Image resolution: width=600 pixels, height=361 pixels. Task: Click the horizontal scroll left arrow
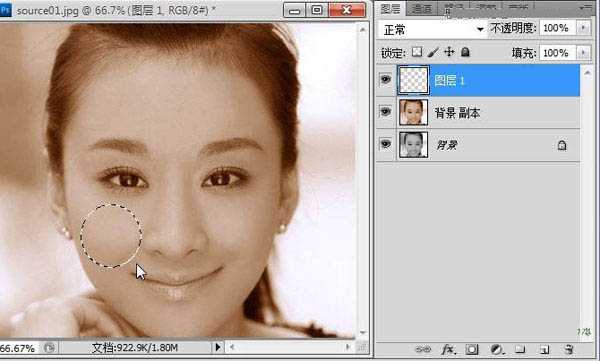coord(232,347)
